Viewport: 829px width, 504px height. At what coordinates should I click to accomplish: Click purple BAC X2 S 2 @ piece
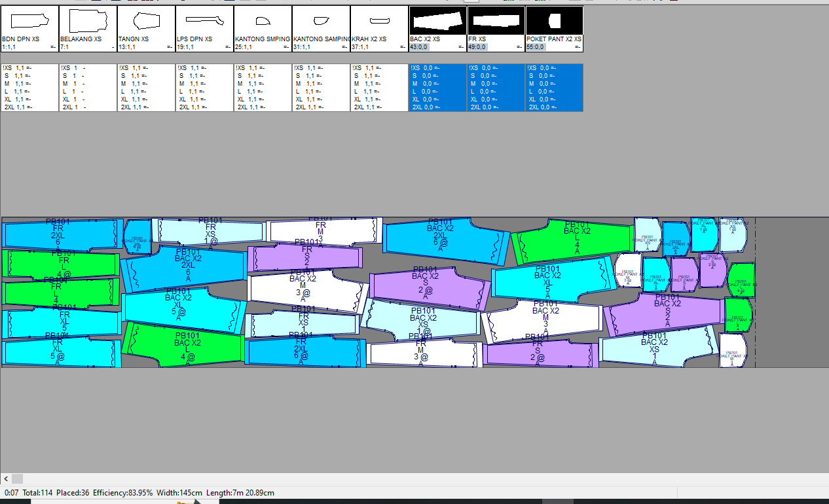click(430, 286)
